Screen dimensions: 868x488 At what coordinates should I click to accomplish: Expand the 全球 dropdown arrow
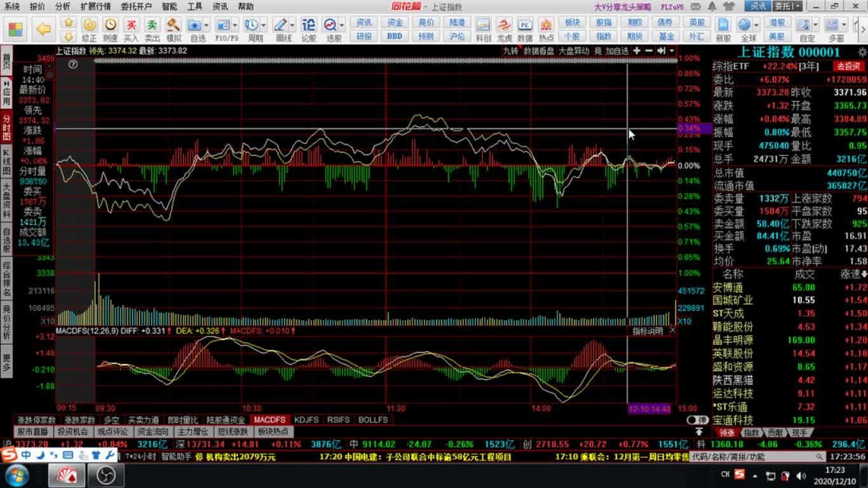pos(757,25)
